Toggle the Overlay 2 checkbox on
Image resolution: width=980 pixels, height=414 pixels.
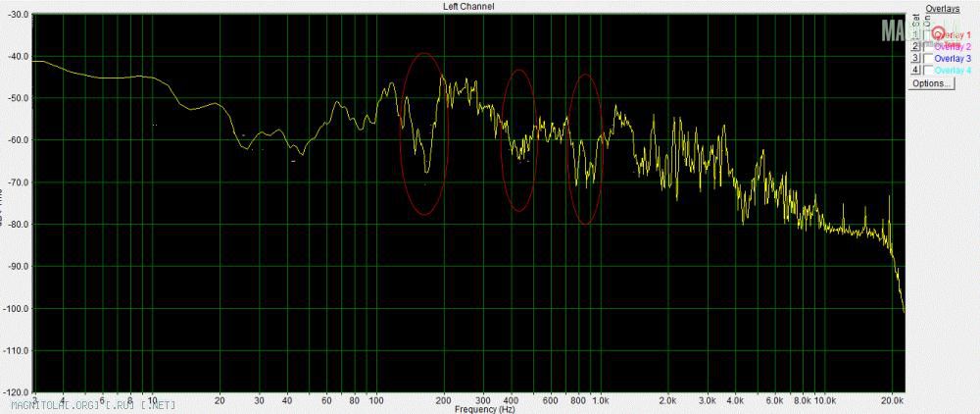928,47
